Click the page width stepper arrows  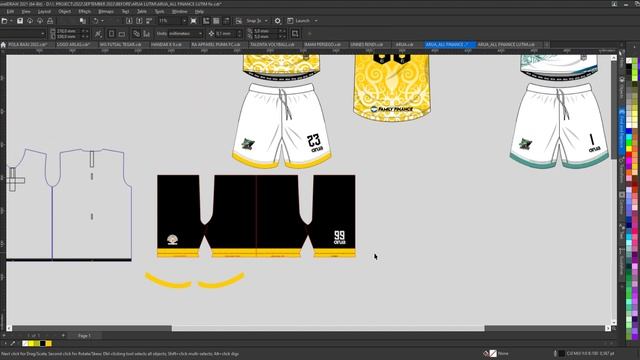[x=84, y=31]
